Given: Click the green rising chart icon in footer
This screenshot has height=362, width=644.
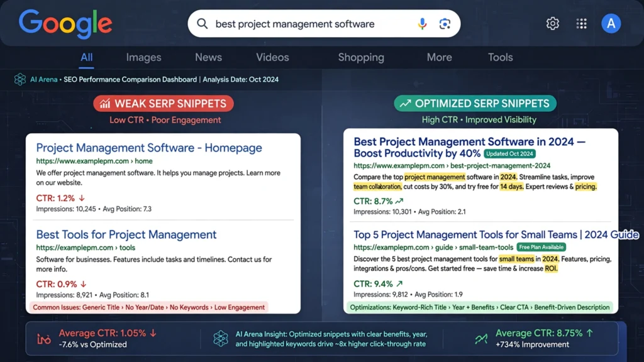Looking at the screenshot, I should [x=481, y=339].
